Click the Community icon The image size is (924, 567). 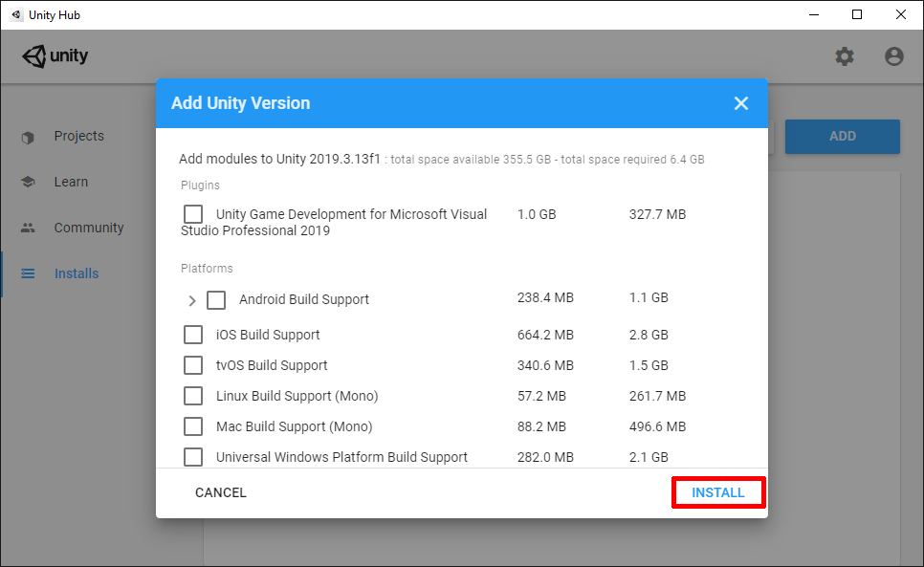(28, 228)
